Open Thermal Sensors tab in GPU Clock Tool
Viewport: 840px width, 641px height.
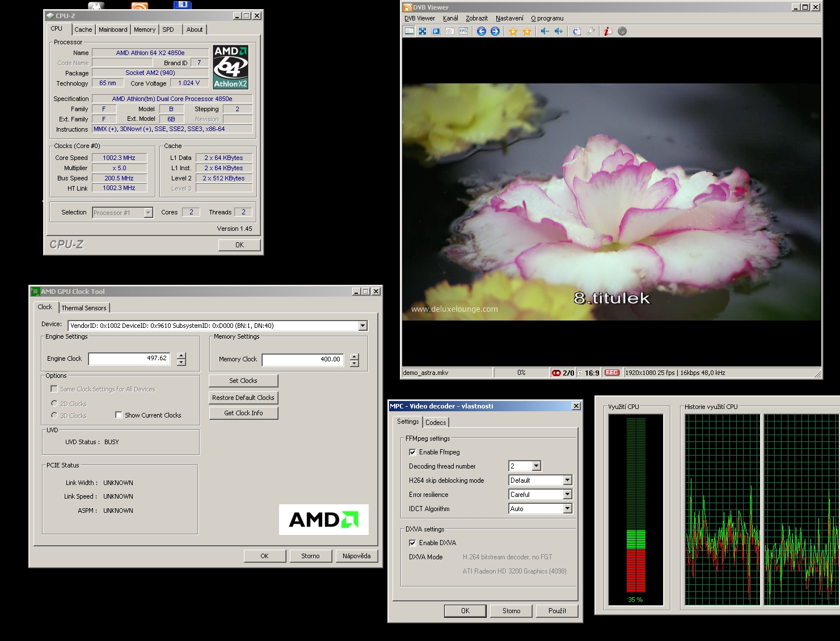[x=84, y=308]
